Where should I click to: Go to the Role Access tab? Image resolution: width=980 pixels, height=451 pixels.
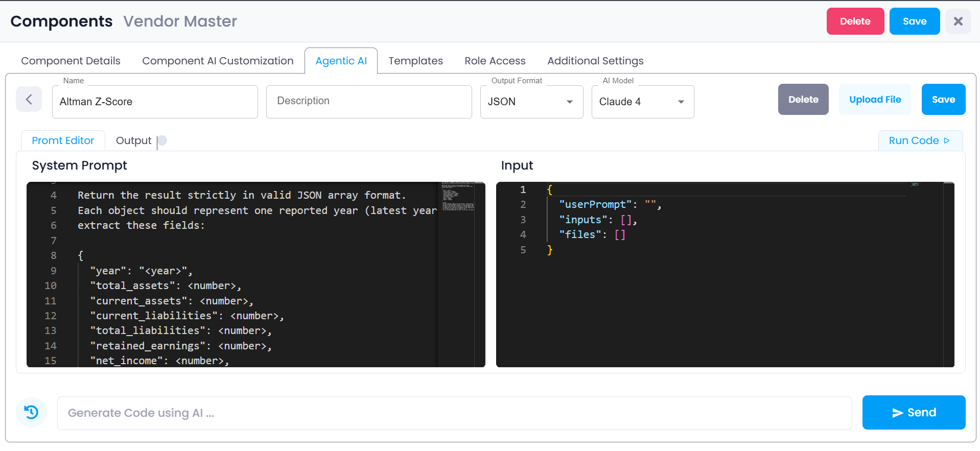point(495,61)
